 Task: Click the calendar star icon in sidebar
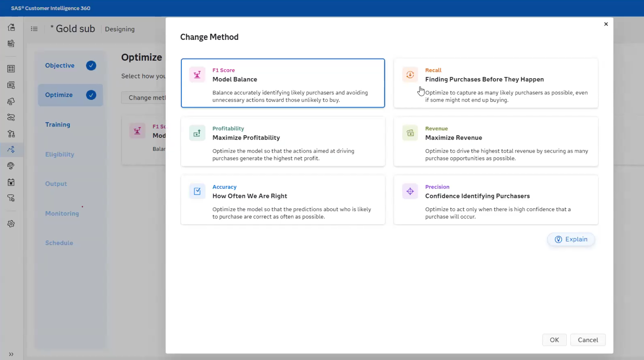coord(11,182)
